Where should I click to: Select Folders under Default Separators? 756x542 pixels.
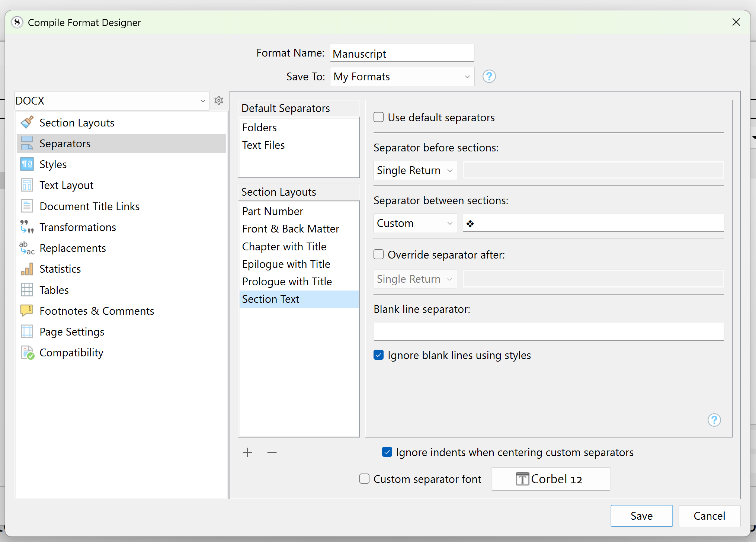click(260, 128)
